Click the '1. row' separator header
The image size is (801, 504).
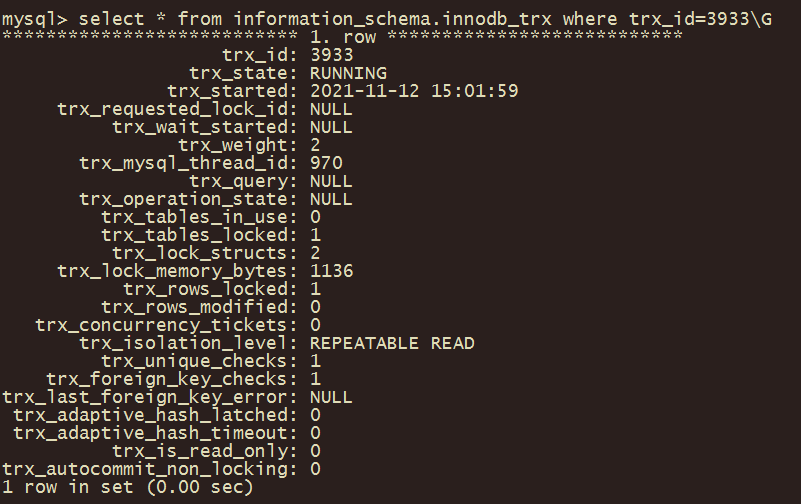pyautogui.click(x=343, y=37)
